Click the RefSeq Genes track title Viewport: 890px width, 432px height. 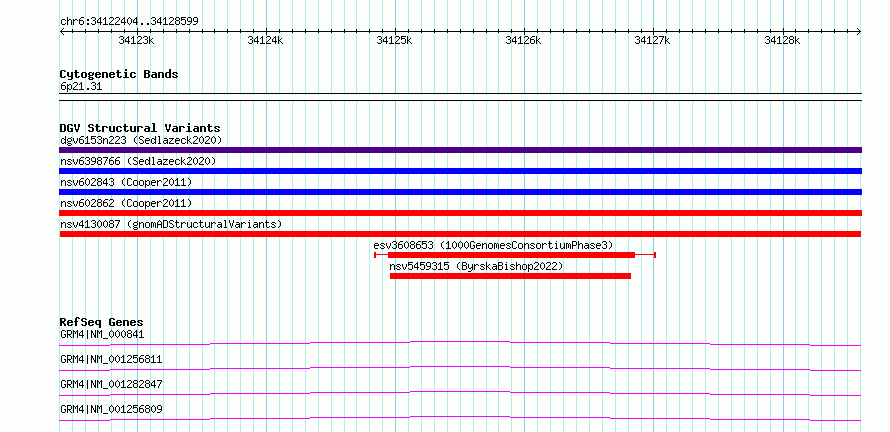click(101, 322)
